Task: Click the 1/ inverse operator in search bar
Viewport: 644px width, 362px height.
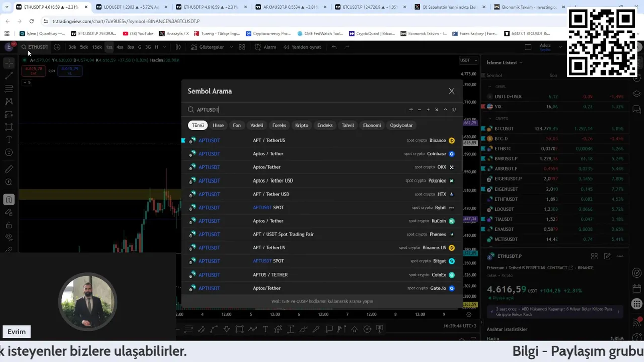Action: [454, 110]
